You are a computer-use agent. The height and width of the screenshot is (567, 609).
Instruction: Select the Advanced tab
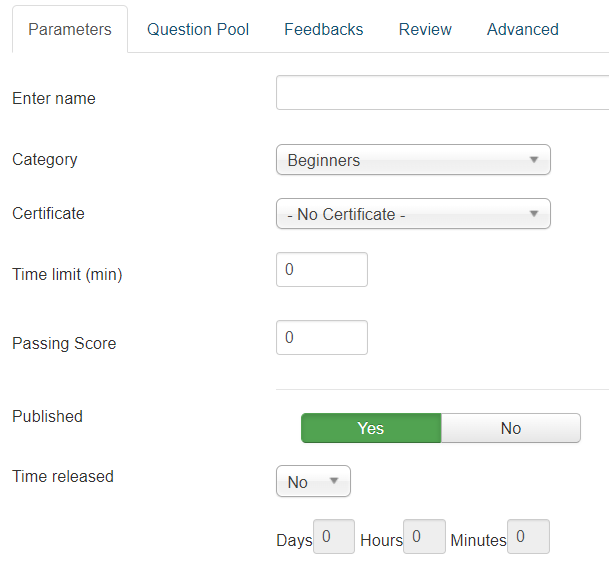[522, 29]
